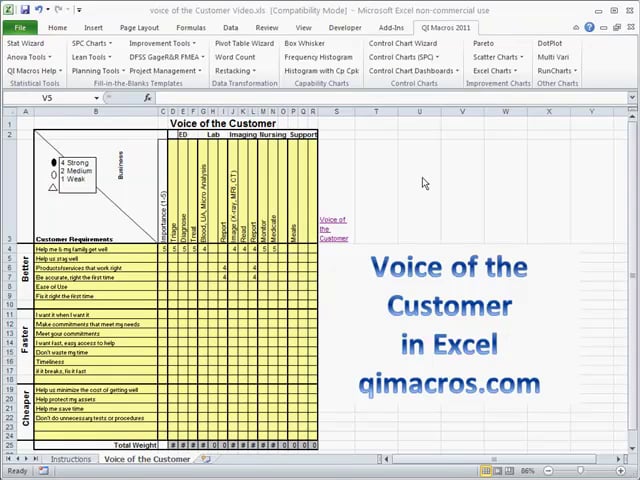640x480 pixels.
Task: Expand the Planning Tools dropdown
Action: tap(98, 71)
